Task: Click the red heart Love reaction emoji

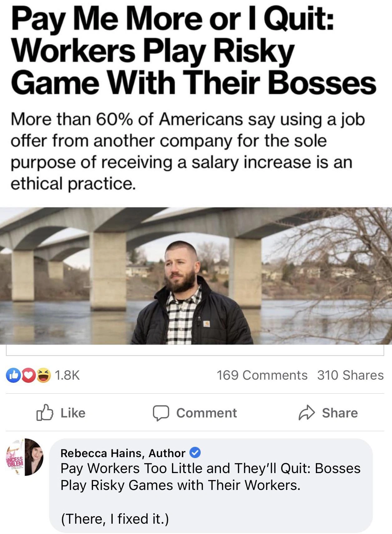Action: click(29, 375)
